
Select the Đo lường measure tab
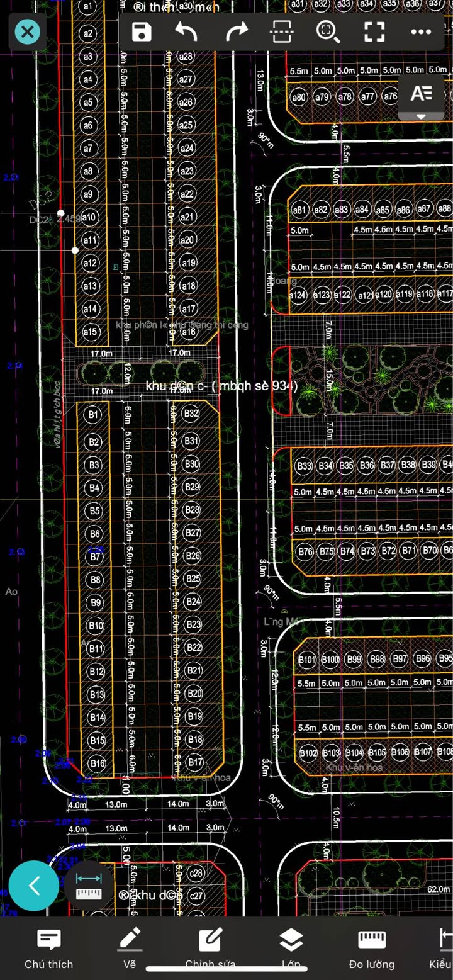coord(372,949)
